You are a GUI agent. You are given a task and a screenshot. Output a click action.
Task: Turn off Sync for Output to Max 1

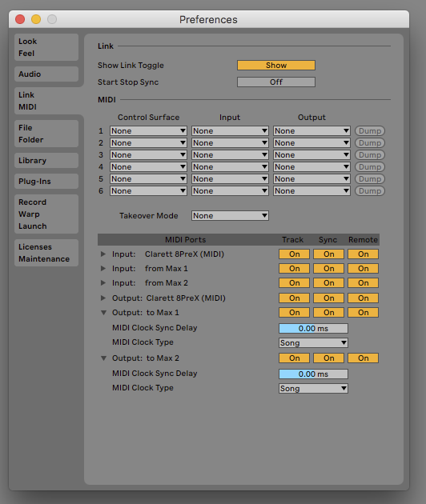328,313
